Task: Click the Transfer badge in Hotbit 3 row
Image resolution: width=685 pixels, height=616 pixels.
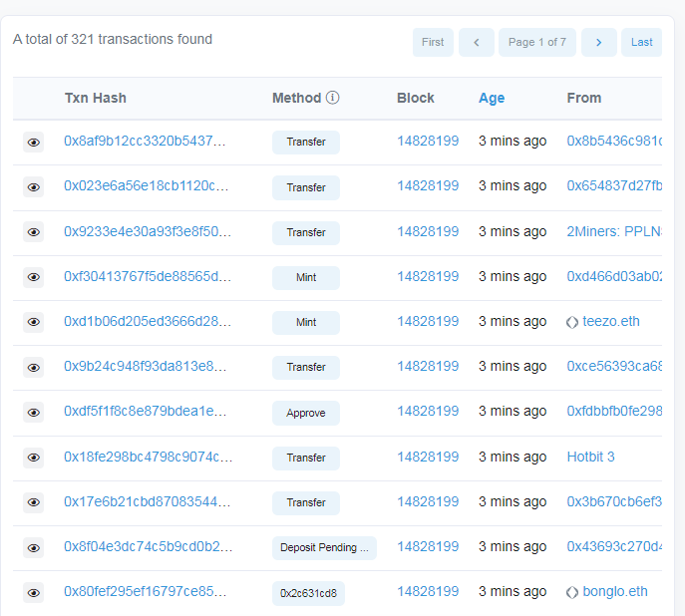Action: pos(306,458)
